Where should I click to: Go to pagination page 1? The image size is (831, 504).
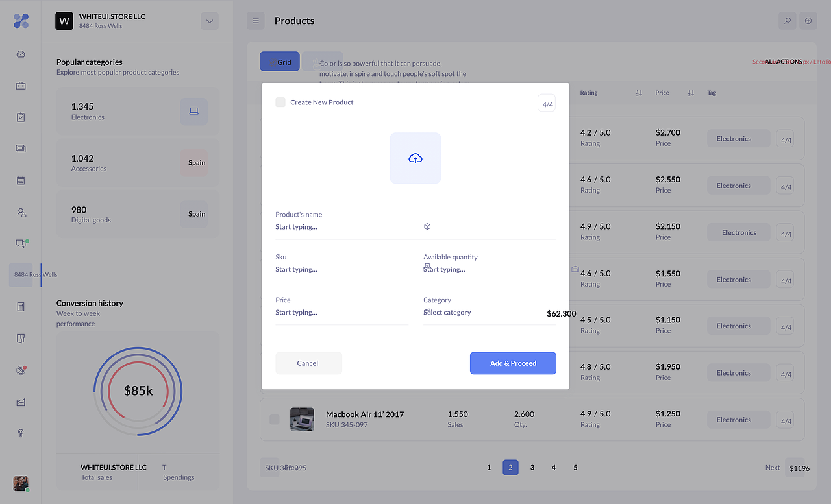point(489,468)
